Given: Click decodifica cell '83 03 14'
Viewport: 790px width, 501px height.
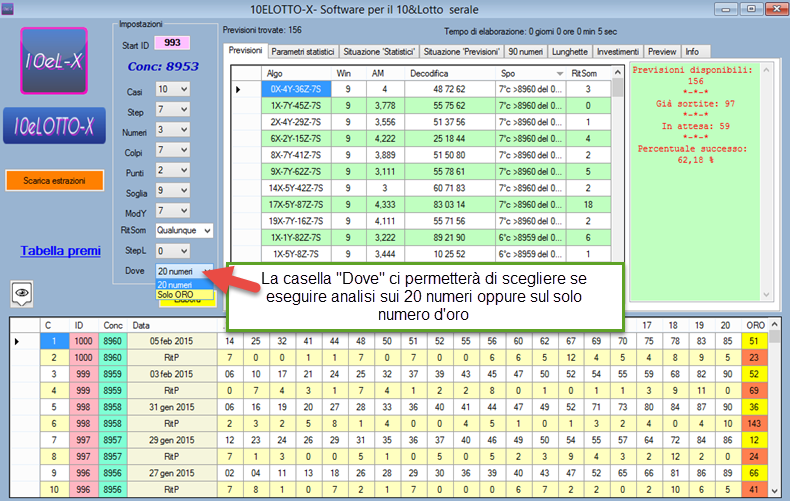Looking at the screenshot, I should click(x=449, y=205).
